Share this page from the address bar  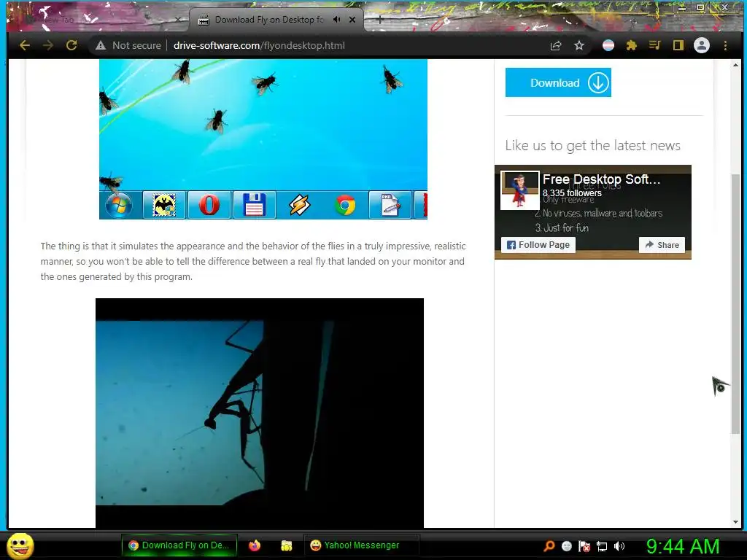555,45
